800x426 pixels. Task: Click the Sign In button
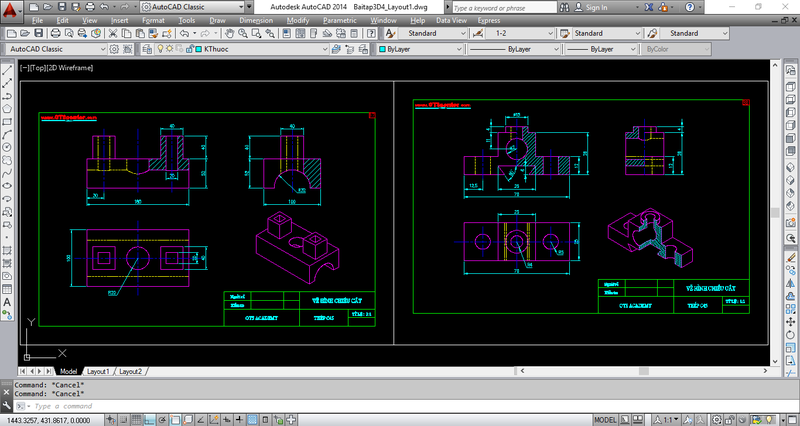591,7
